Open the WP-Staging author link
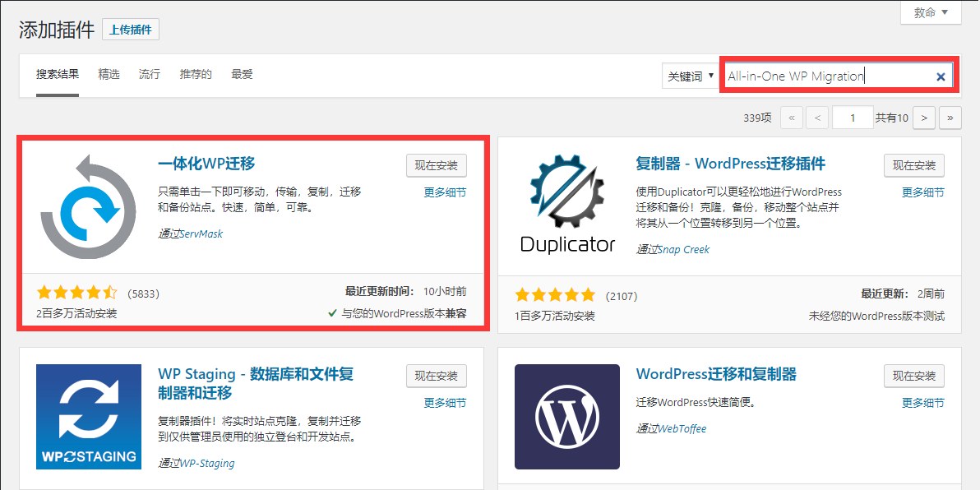 pyautogui.click(x=207, y=463)
